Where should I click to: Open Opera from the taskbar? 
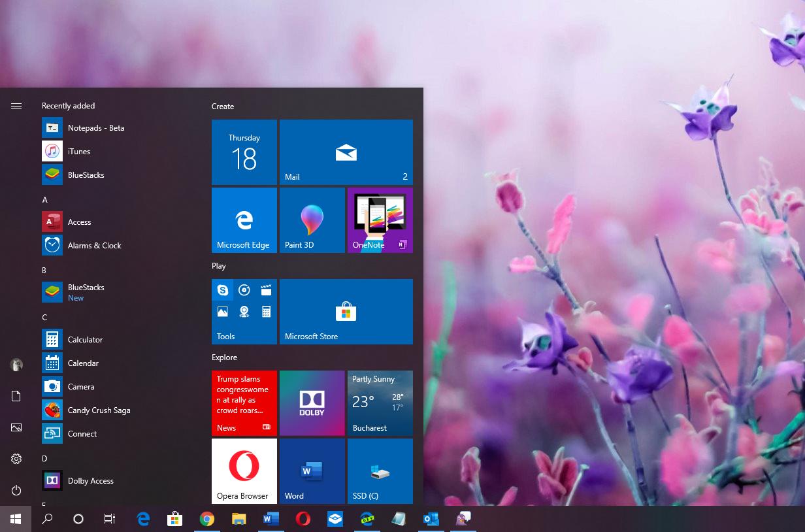tap(303, 519)
